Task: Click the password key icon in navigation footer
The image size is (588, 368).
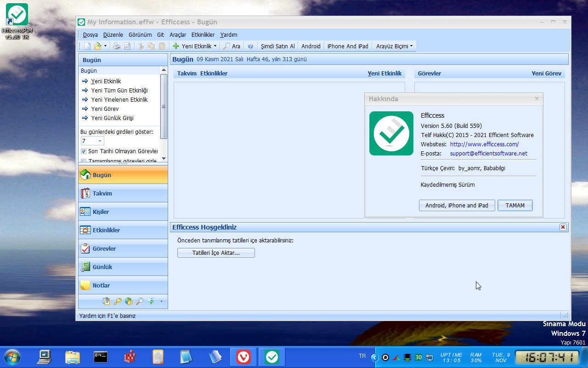Action: click(118, 301)
